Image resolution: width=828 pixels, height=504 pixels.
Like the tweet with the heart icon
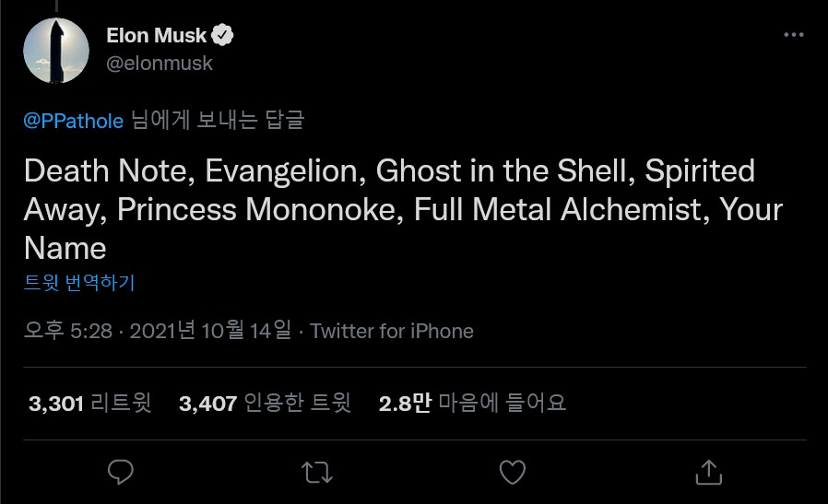click(512, 472)
